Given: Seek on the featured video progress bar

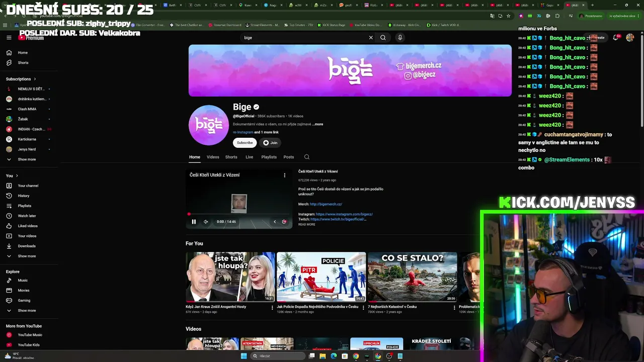Looking at the screenshot, I should coord(239,214).
